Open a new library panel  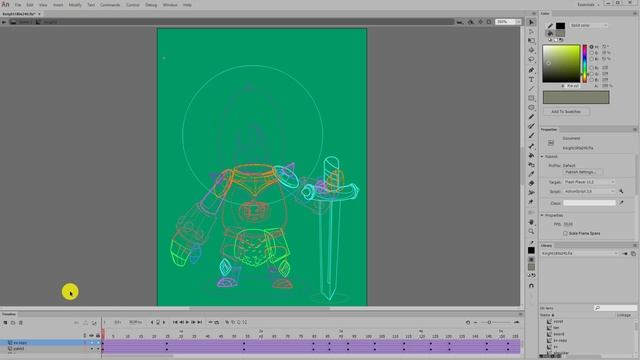633,253
